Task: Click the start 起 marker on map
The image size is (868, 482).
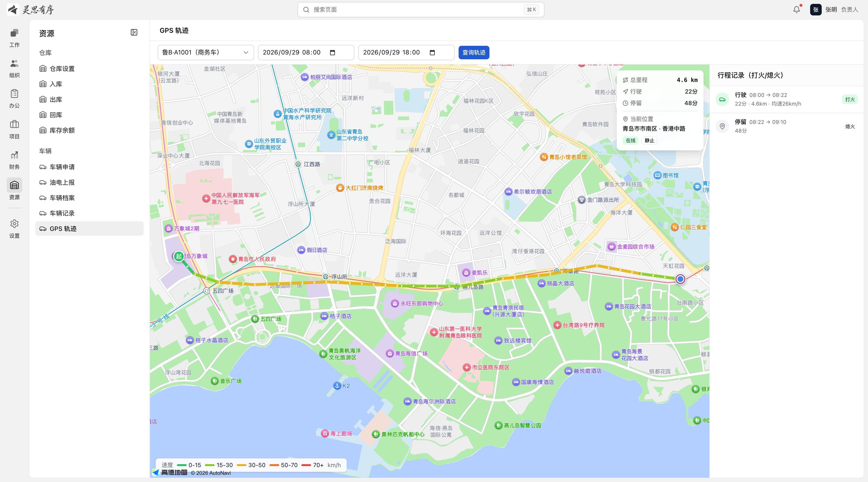Action: [179, 256]
